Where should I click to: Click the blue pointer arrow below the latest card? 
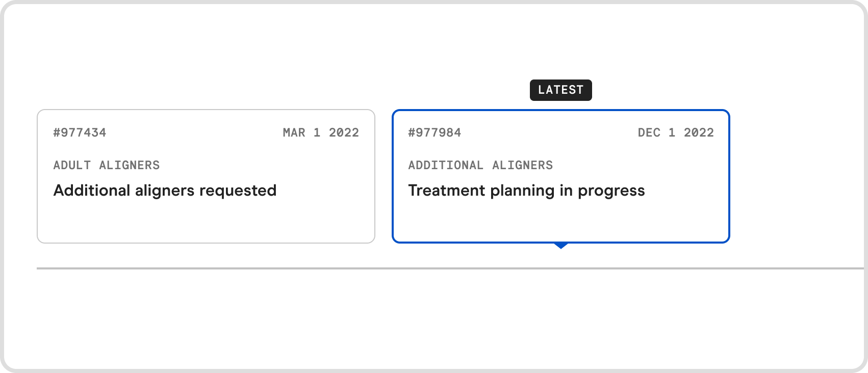[x=561, y=246]
